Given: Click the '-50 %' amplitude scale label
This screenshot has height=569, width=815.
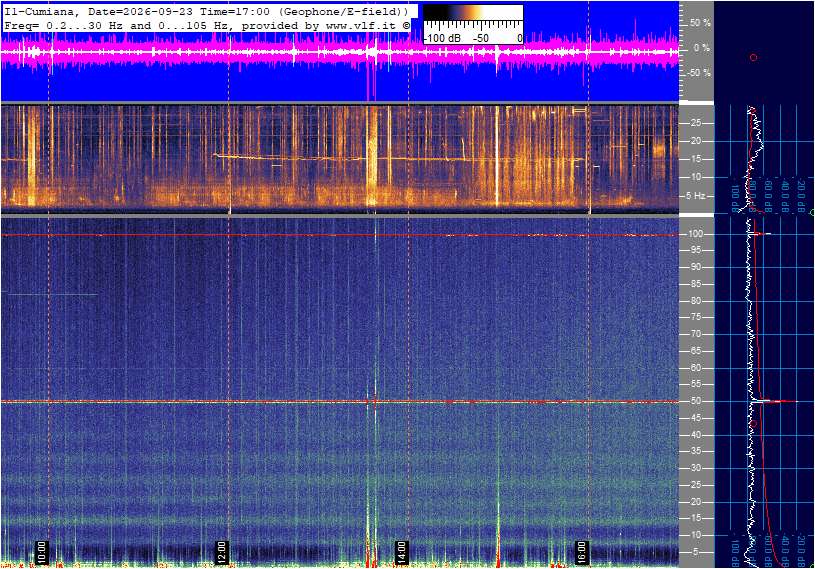Looking at the screenshot, I should [698, 73].
